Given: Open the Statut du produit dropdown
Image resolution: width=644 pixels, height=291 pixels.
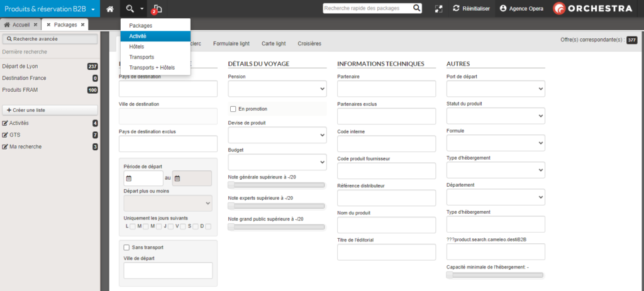Looking at the screenshot, I should (x=496, y=116).
